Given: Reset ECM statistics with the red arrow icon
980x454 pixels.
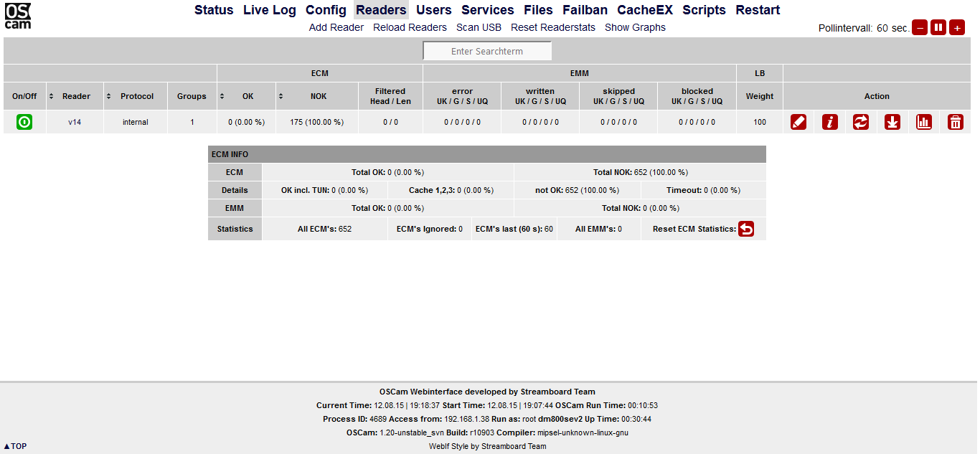Looking at the screenshot, I should [x=746, y=229].
